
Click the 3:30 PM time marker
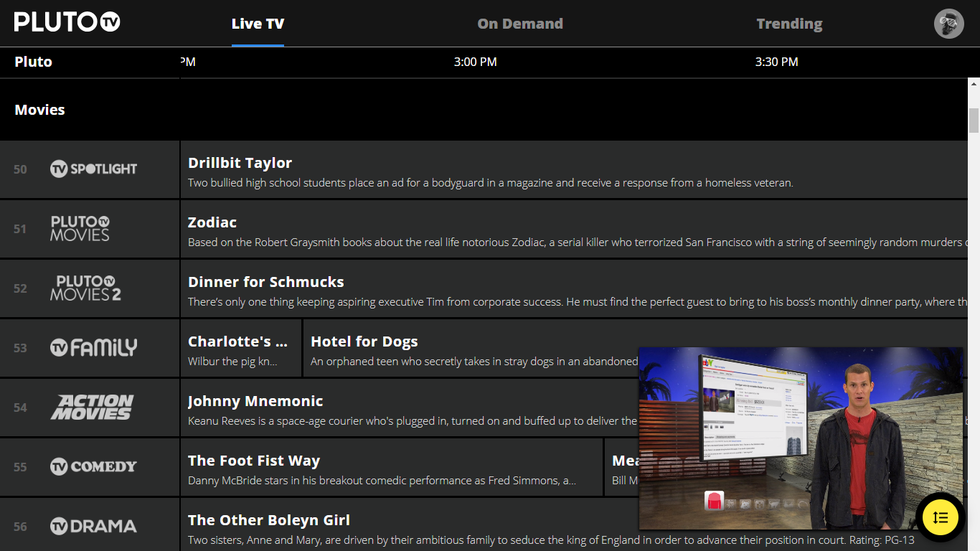(777, 62)
